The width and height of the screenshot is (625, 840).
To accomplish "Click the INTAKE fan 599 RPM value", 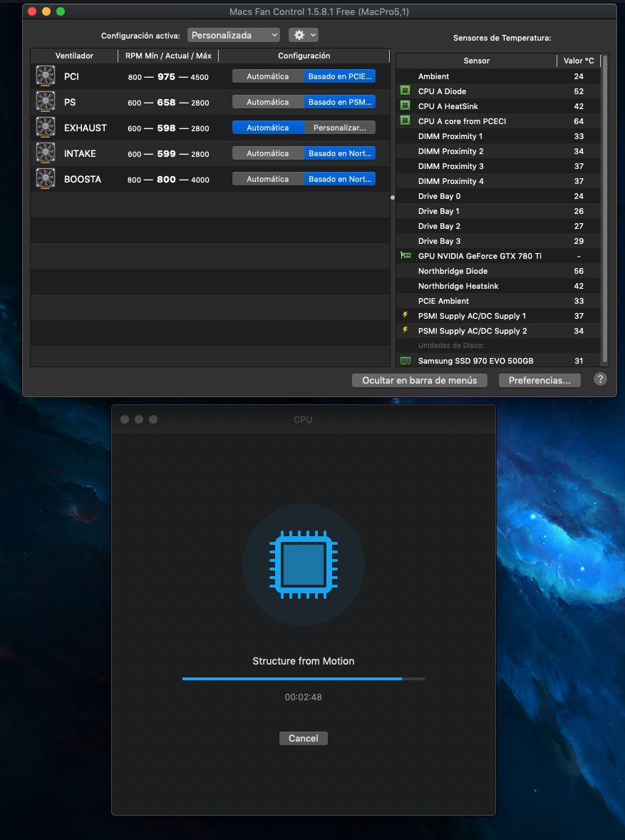I will pos(166,154).
